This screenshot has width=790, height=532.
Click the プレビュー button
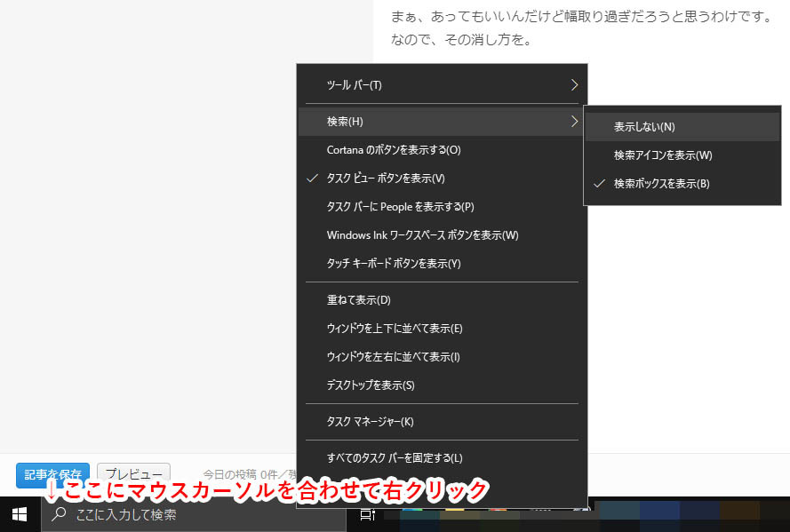click(133, 474)
